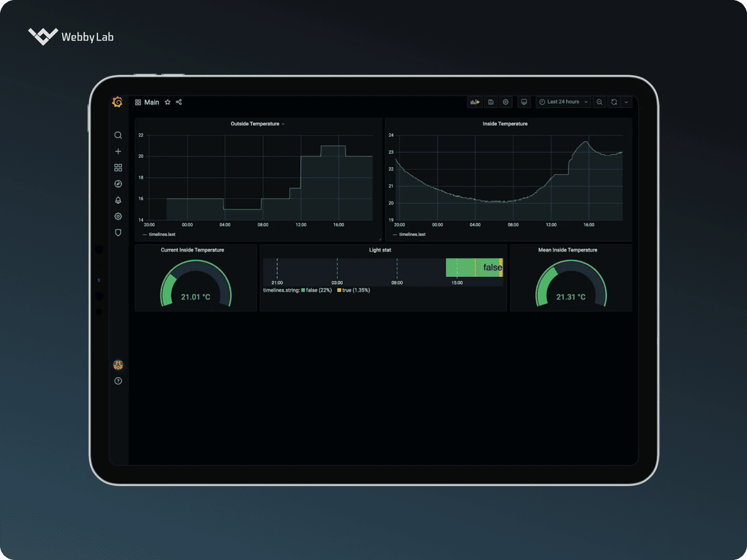
Task: Cycle view mode monitor icon
Action: pyautogui.click(x=524, y=102)
